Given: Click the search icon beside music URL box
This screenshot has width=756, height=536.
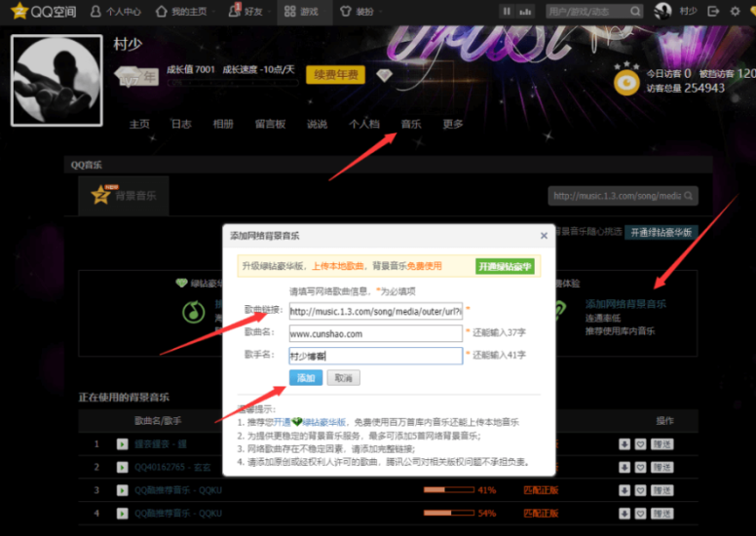Looking at the screenshot, I should tap(689, 196).
